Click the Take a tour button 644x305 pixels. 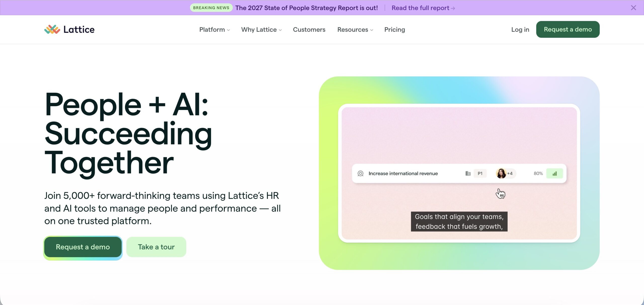pos(156,247)
